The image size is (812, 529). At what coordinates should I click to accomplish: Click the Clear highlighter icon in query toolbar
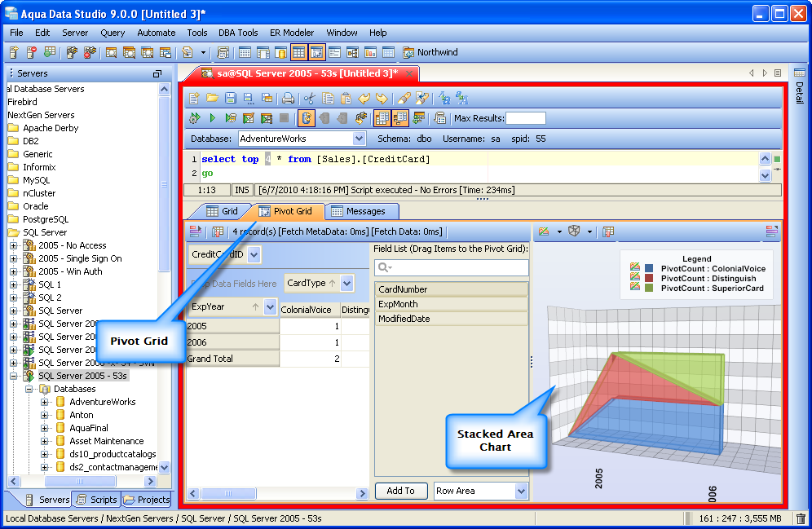404,98
